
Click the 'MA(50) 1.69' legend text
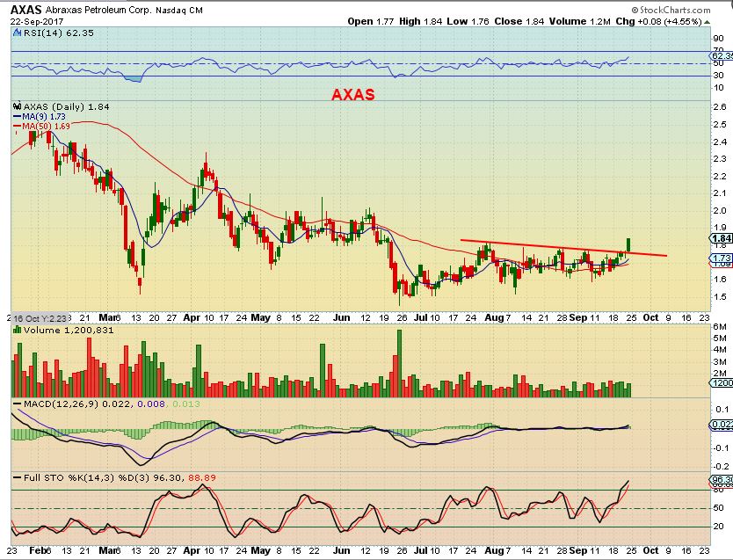point(46,127)
